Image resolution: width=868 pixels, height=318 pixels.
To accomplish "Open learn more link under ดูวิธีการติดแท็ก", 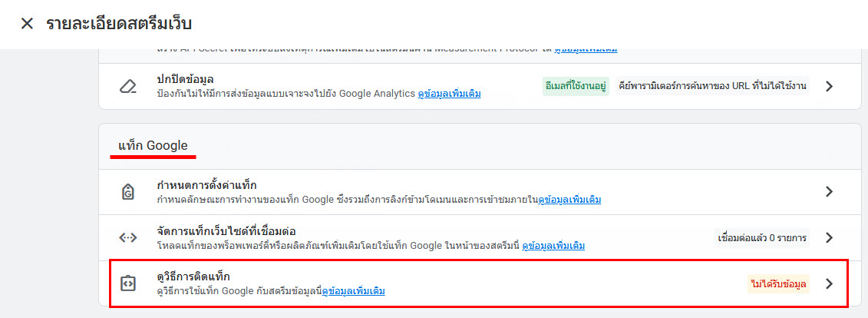I will [353, 290].
